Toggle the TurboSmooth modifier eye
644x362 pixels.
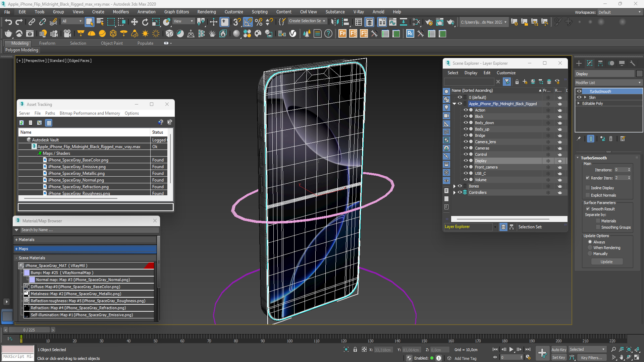coord(579,92)
